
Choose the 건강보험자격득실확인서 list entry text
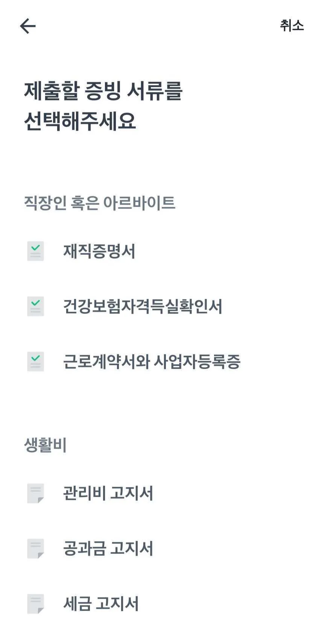point(143,306)
